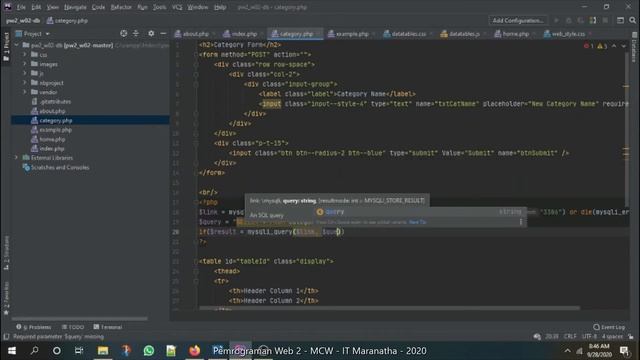Open the TODO tool window

pyautogui.click(x=73, y=327)
